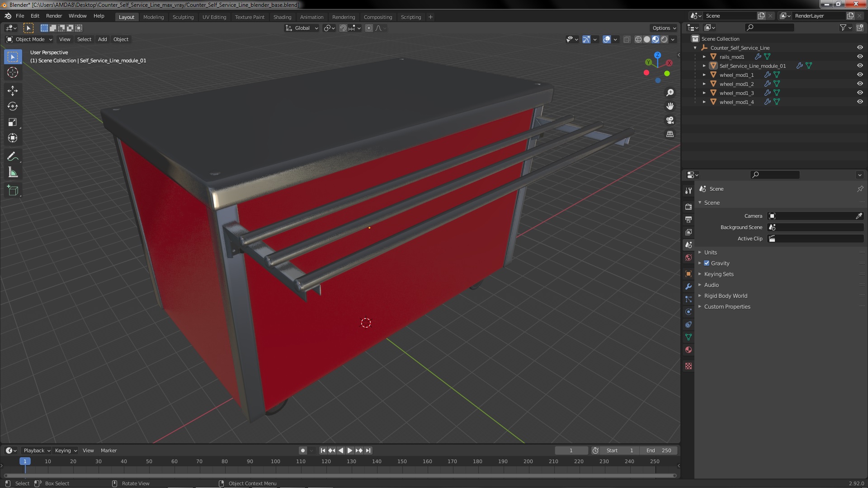This screenshot has height=488, width=868.
Task: Expand the Keying Sets panel
Action: [x=718, y=274]
